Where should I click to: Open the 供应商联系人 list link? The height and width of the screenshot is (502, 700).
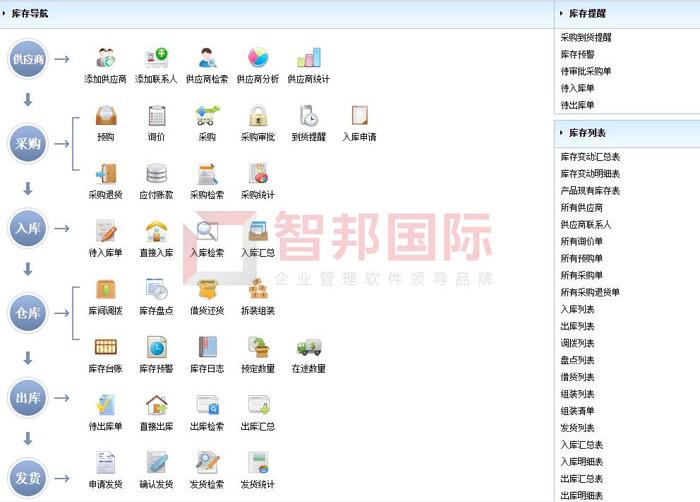pos(586,225)
